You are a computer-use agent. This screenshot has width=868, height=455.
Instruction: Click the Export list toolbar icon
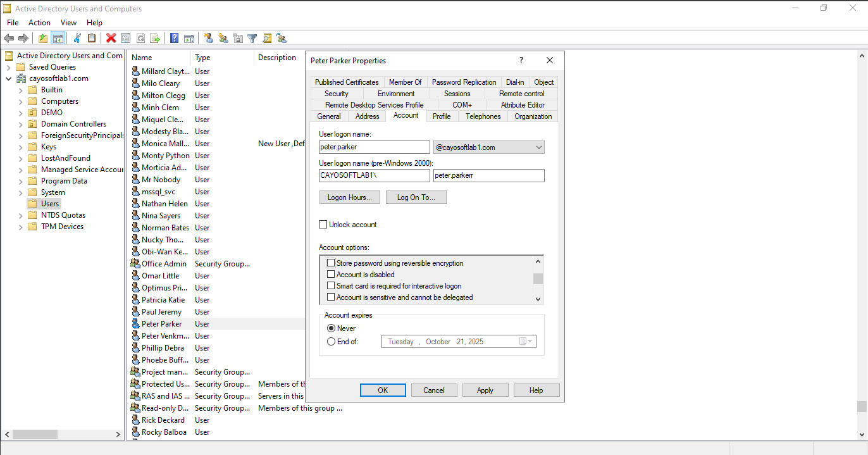pos(155,38)
